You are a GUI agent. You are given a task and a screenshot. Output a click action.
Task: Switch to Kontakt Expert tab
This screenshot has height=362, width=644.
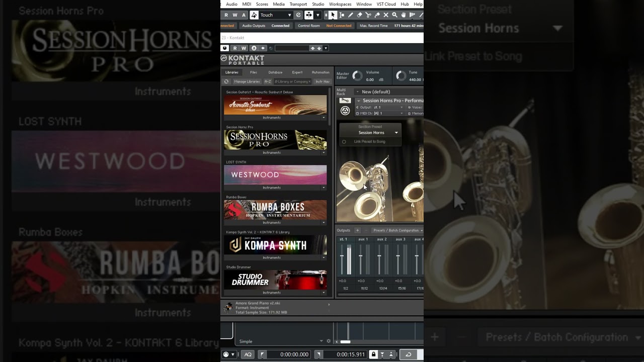coord(297,72)
